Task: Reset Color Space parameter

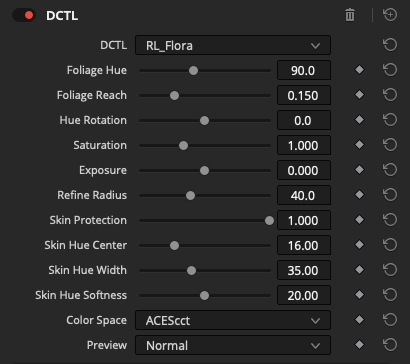Action: 390,320
